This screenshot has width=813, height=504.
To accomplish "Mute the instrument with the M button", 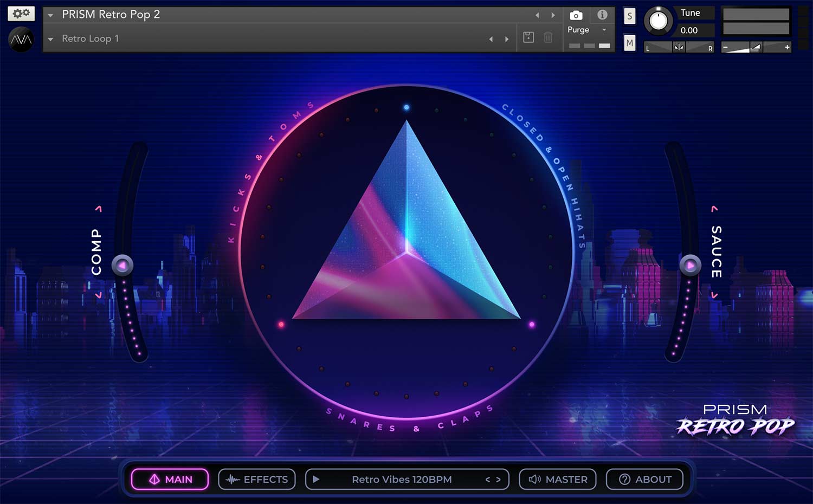I will pos(629,42).
